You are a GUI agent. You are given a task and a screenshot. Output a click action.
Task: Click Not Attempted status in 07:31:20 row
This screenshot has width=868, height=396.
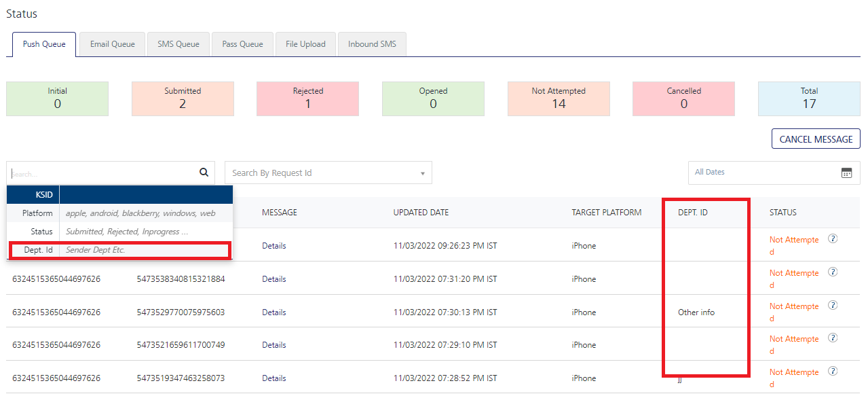(x=794, y=279)
